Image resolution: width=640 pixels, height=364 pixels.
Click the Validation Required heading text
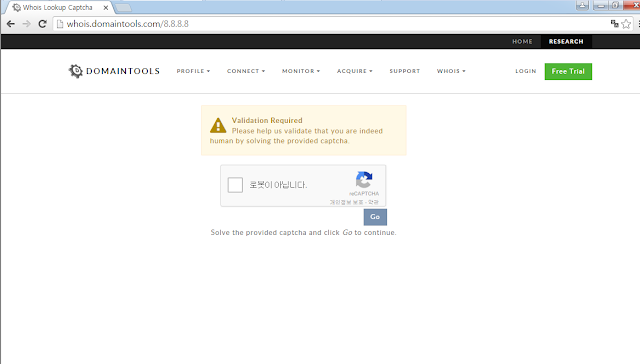pyautogui.click(x=267, y=120)
